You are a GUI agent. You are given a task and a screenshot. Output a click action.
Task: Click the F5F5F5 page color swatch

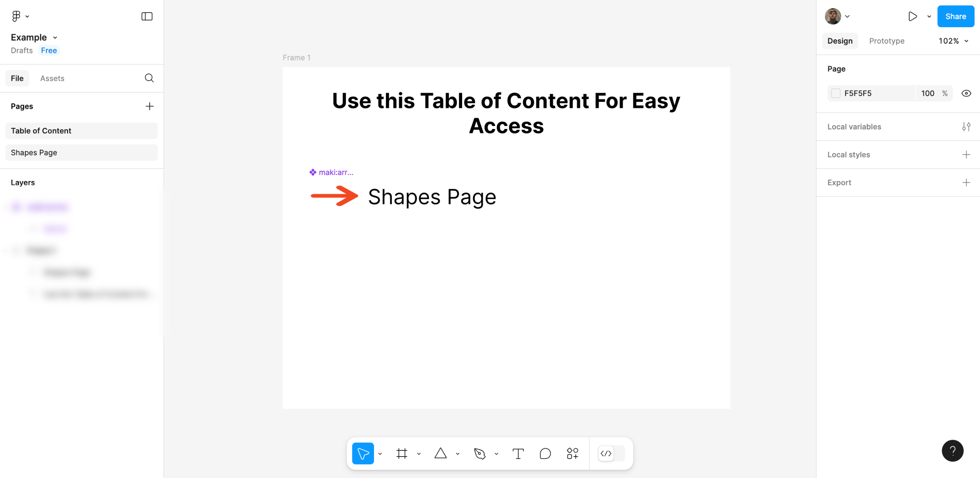pos(836,93)
